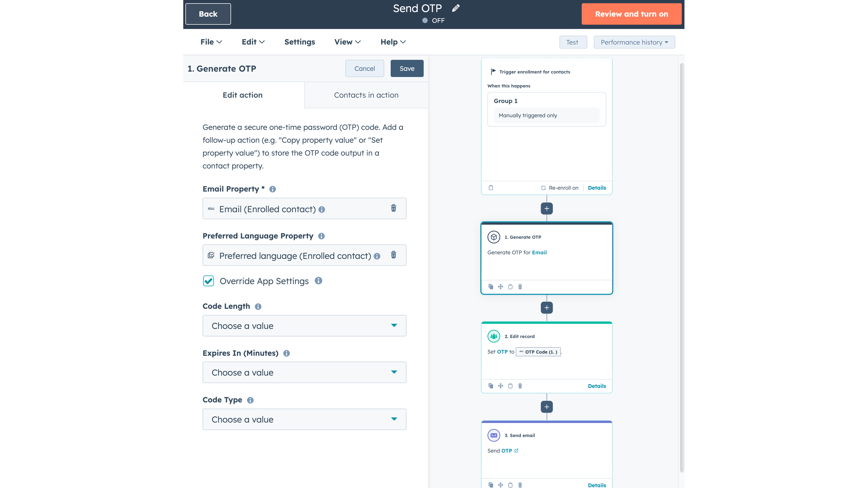Open the Edit menu

point(253,42)
